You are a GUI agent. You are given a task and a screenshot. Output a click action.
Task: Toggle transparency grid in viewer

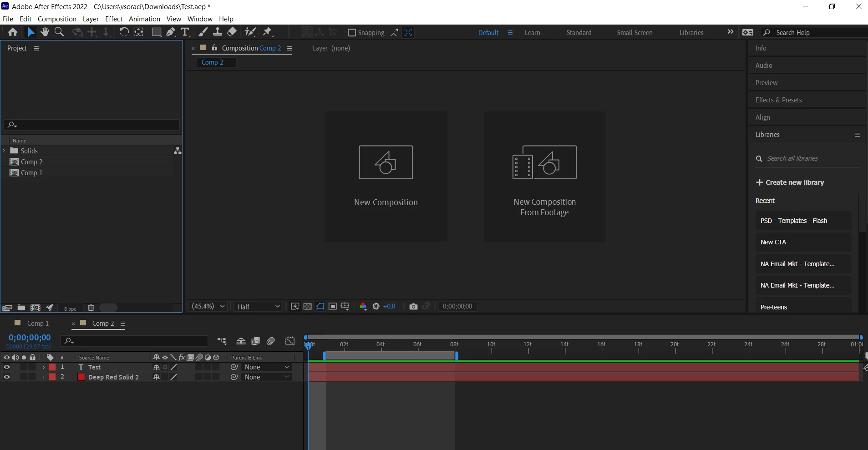tap(308, 307)
